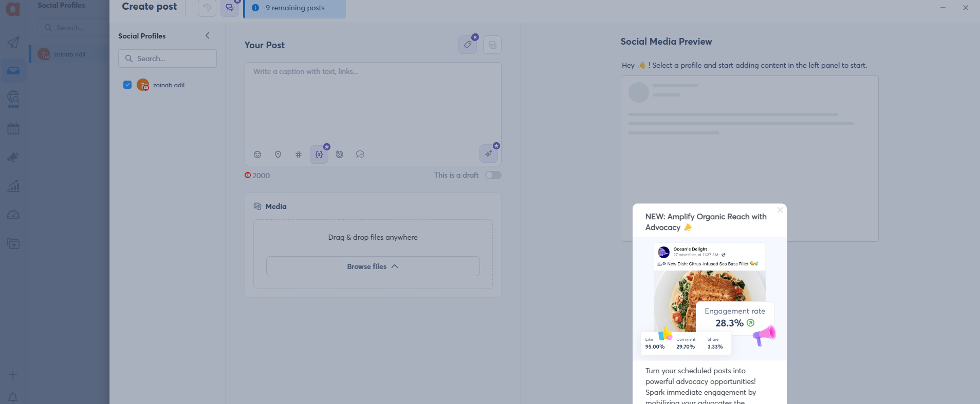Open the analytics chart icon in sidebar
The width and height of the screenshot is (980, 404).
pyautogui.click(x=13, y=186)
